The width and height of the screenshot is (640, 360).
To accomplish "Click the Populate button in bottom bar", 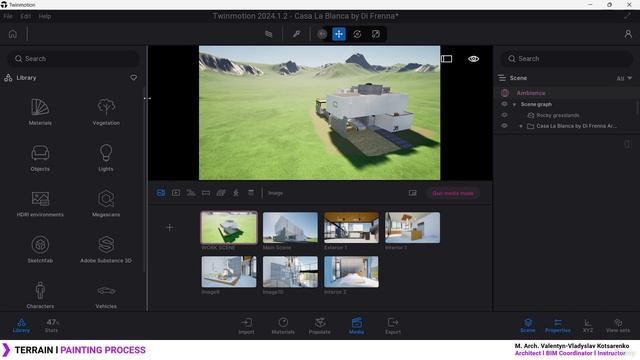I will (x=320, y=326).
